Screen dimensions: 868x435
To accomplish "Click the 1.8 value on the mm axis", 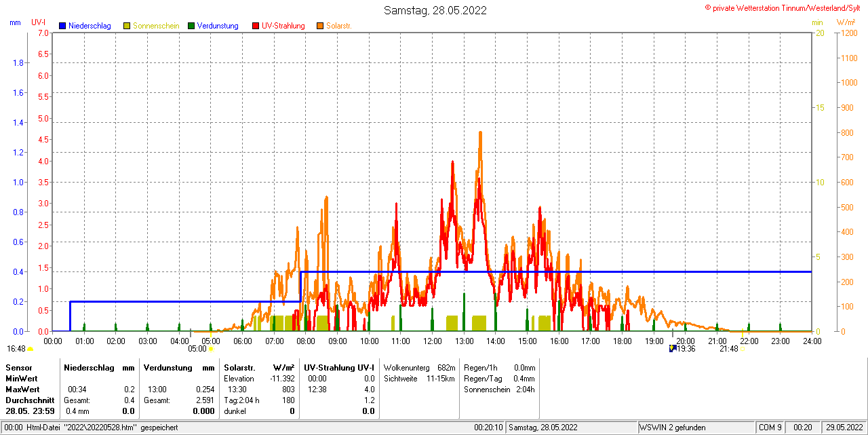I will [x=18, y=62].
